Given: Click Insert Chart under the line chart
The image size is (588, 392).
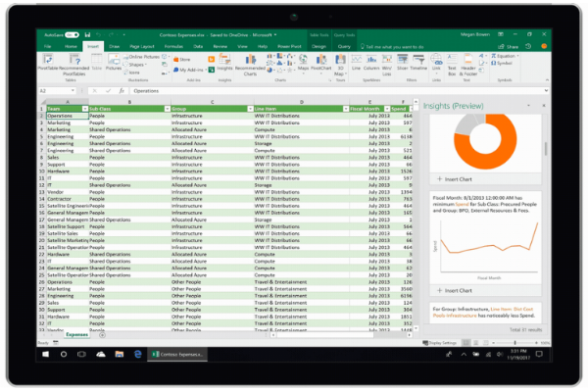Looking at the screenshot, I should pos(455,291).
